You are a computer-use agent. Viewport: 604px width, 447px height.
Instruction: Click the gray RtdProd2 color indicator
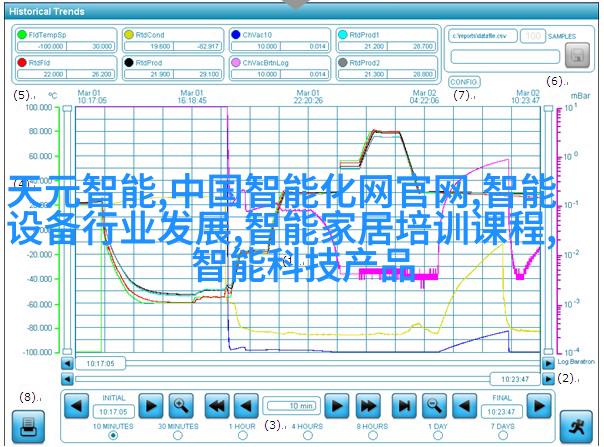(342, 62)
